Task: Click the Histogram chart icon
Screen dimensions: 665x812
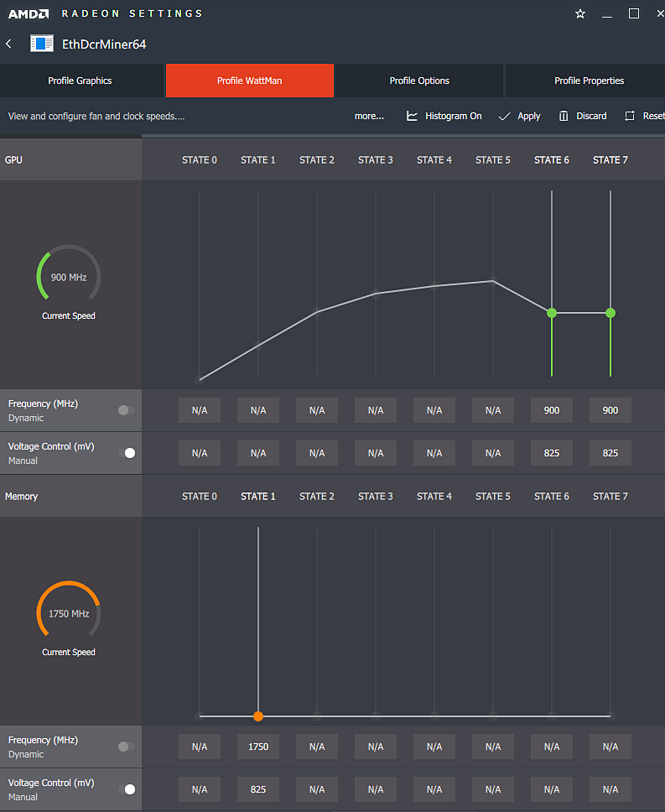Action: click(x=412, y=116)
